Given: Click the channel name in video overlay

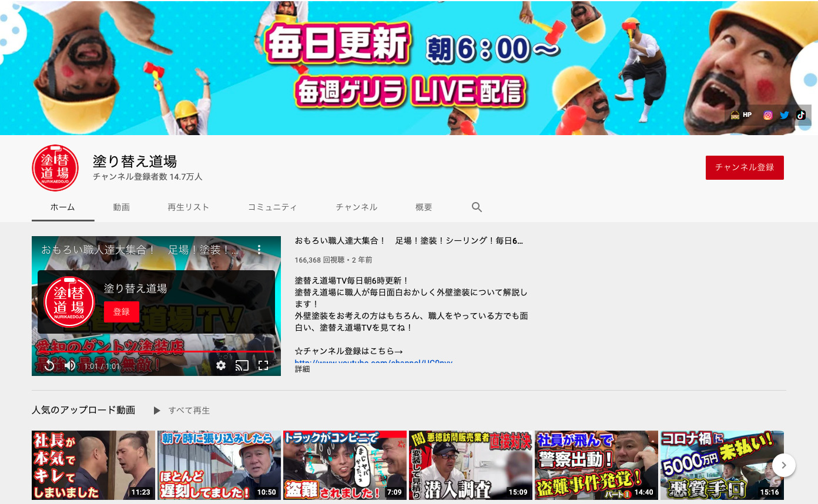Looking at the screenshot, I should click(x=135, y=288).
